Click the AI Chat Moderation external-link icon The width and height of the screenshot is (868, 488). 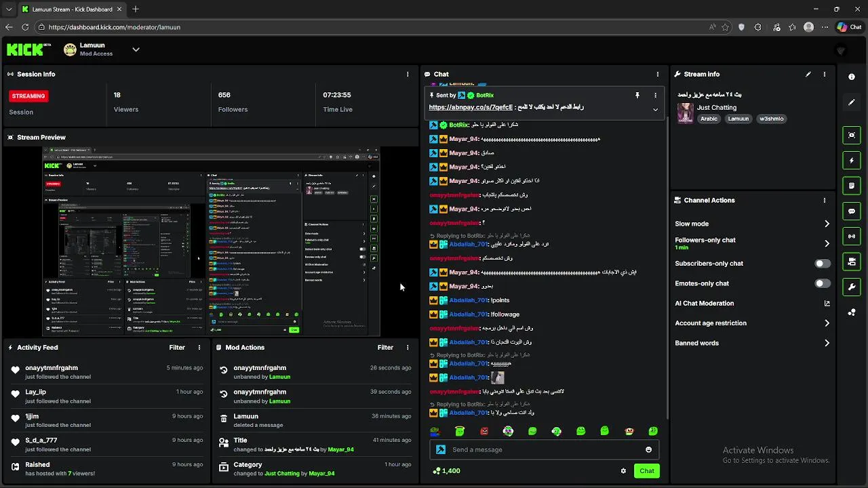827,304
